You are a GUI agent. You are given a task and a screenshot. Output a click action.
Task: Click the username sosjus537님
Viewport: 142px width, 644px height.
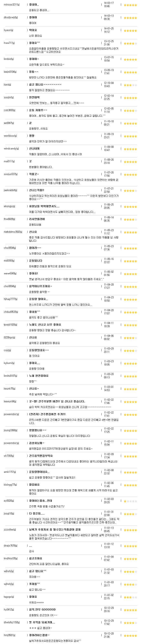(x=11, y=174)
